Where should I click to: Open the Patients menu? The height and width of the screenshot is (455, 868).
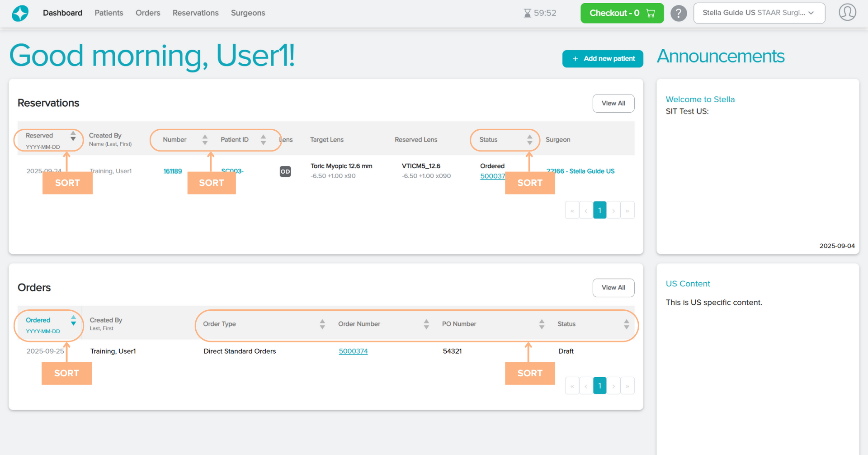108,13
